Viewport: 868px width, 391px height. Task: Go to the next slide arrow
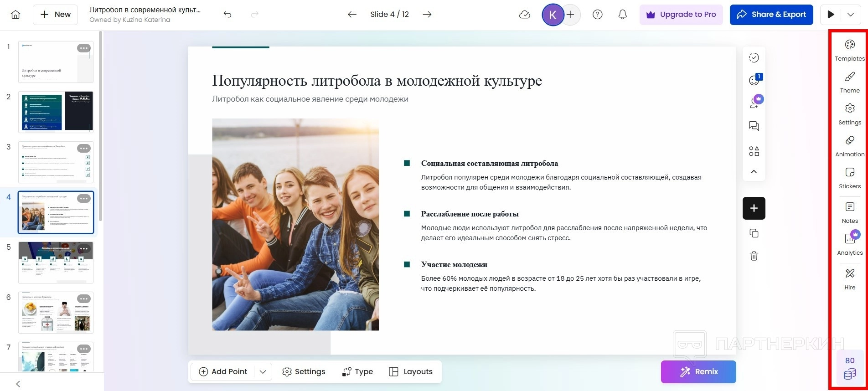click(427, 15)
